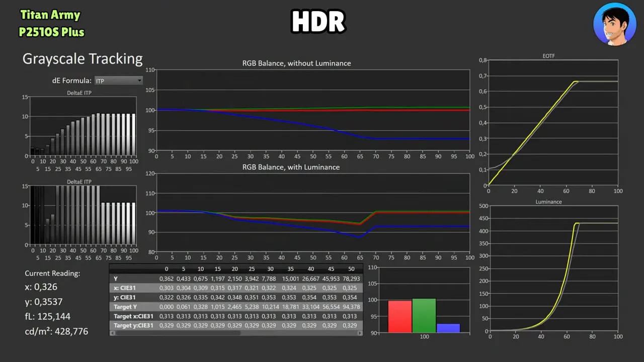The width and height of the screenshot is (644, 362).
Task: Click Y value 15,001 cell
Action: pyautogui.click(x=291, y=279)
